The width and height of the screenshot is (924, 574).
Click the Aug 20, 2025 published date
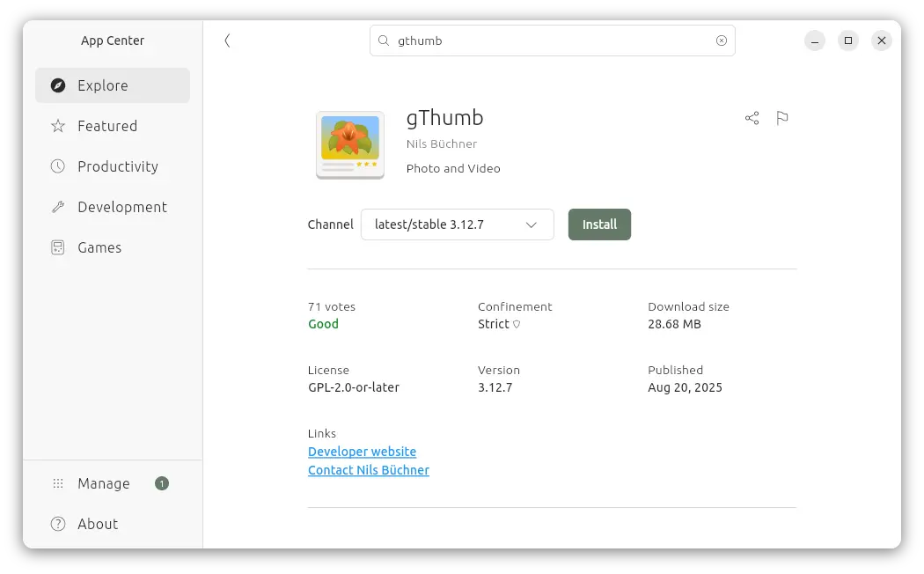tap(685, 387)
